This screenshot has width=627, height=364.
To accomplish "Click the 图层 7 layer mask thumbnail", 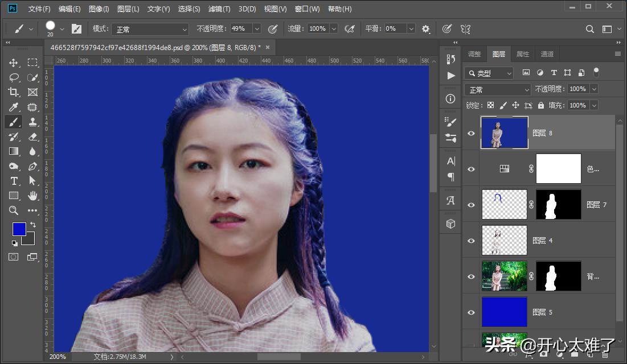I will tap(558, 204).
